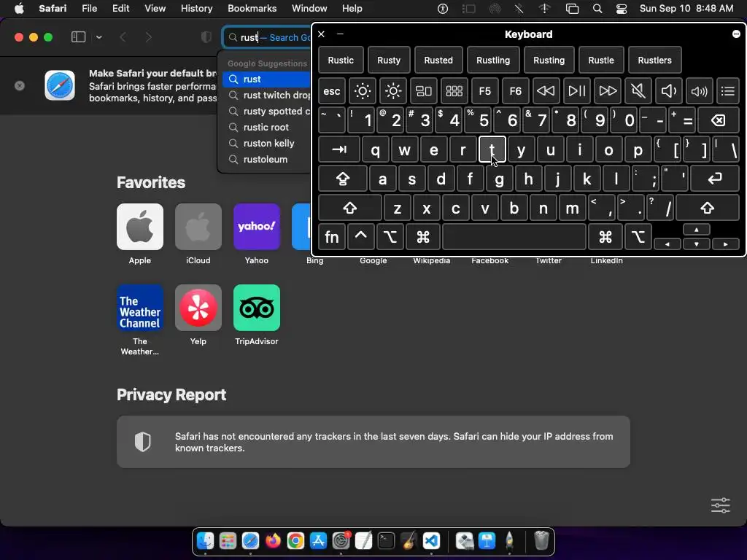Open the Bookmarks menu
Screen dimensions: 747x560
point(252,9)
